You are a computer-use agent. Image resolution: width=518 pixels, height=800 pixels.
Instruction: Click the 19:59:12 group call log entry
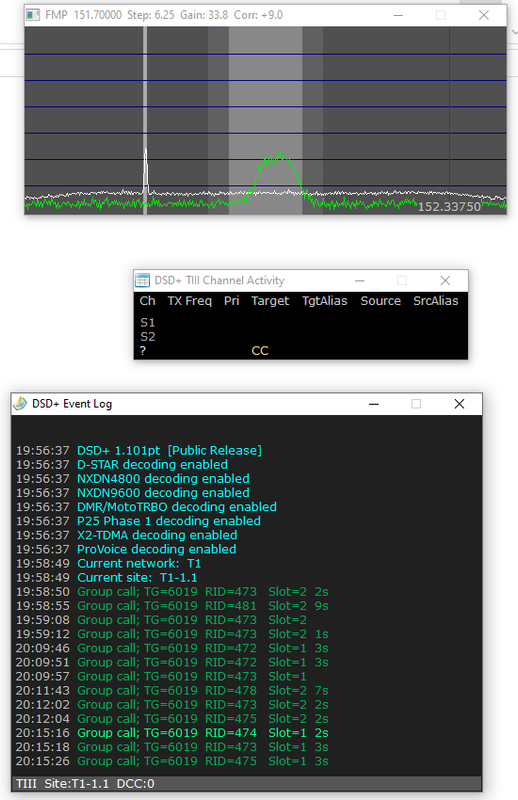(x=172, y=634)
